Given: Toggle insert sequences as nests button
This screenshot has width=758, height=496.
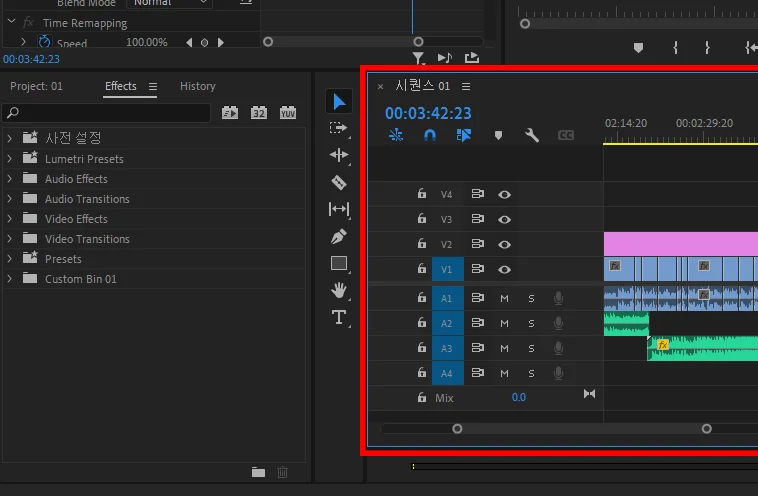Looking at the screenshot, I should pyautogui.click(x=396, y=135).
